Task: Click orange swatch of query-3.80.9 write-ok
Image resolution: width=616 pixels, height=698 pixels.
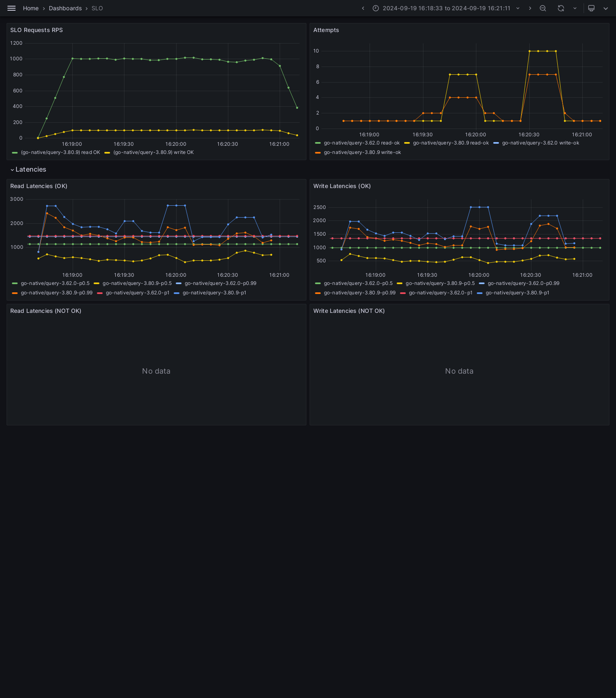Action: tap(318, 153)
